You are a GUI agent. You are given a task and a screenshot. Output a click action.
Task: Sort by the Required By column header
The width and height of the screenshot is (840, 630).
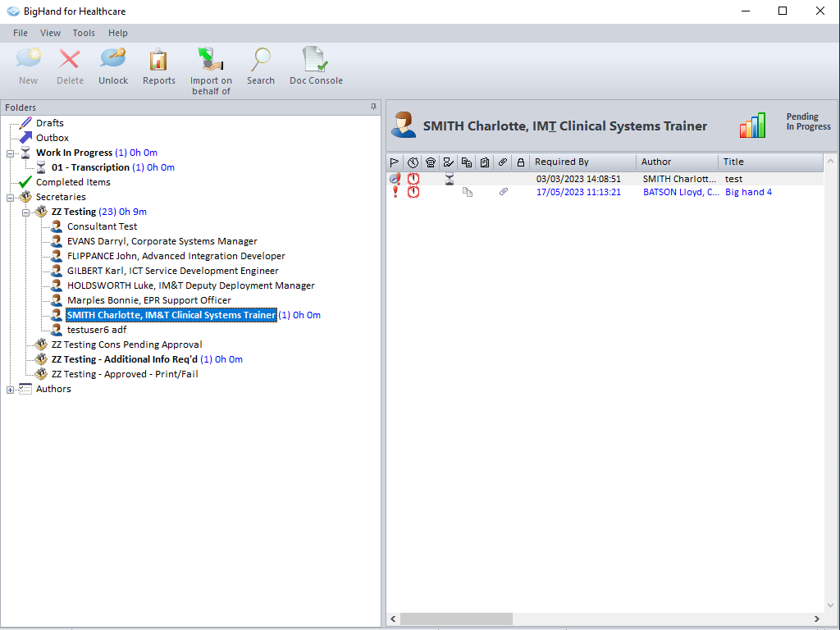(x=583, y=162)
